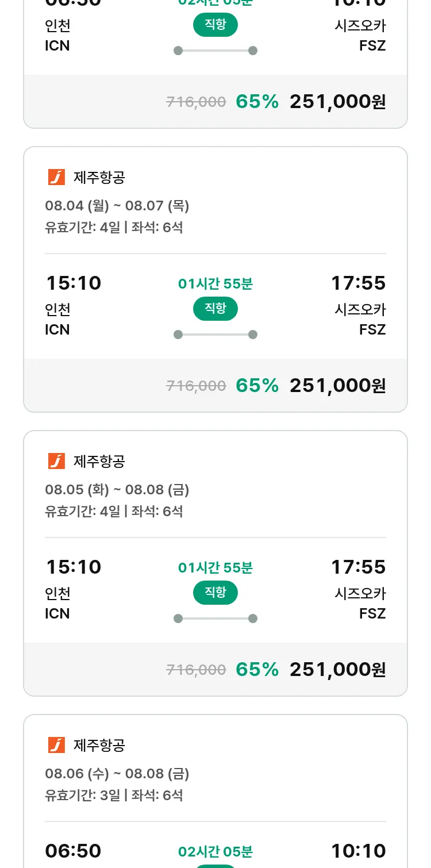Select the 251,000원 price on the 08.05 flight
The image size is (431, 868).
click(337, 669)
